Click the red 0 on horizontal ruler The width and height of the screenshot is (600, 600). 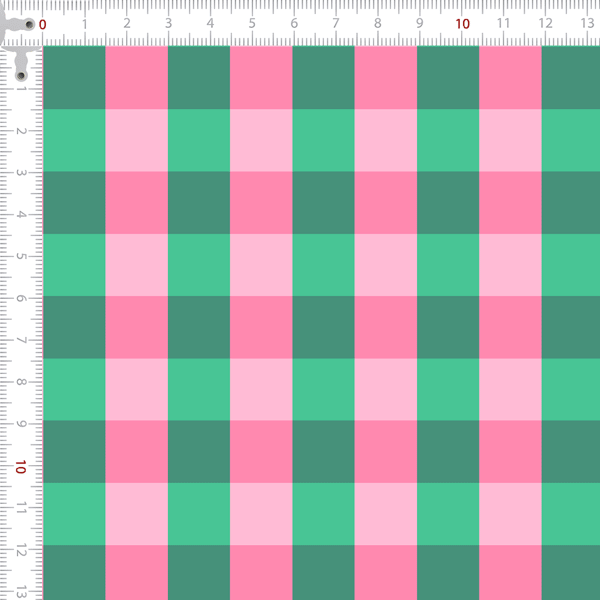(x=42, y=25)
